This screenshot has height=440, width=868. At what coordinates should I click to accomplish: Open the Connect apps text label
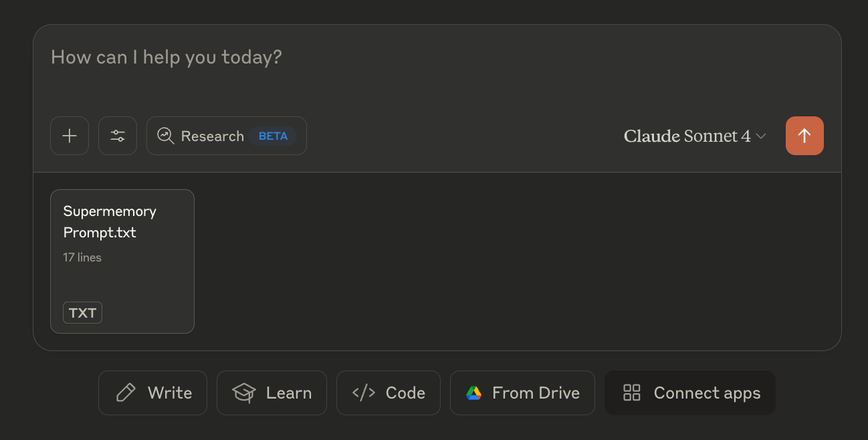[707, 393]
